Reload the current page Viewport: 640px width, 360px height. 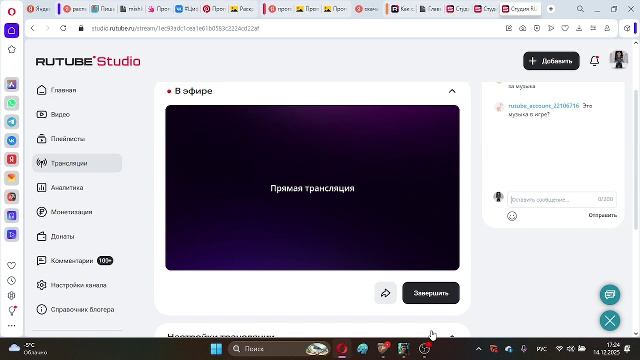click(63, 28)
